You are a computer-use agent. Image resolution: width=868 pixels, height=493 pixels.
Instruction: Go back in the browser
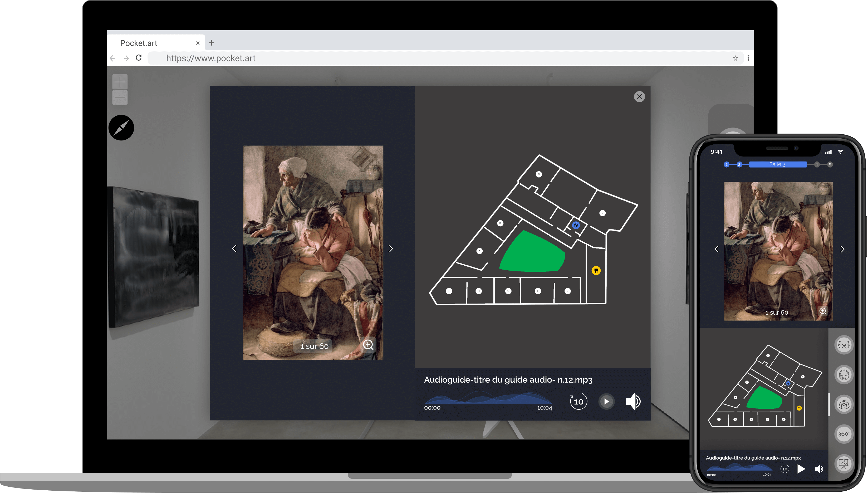[112, 58]
